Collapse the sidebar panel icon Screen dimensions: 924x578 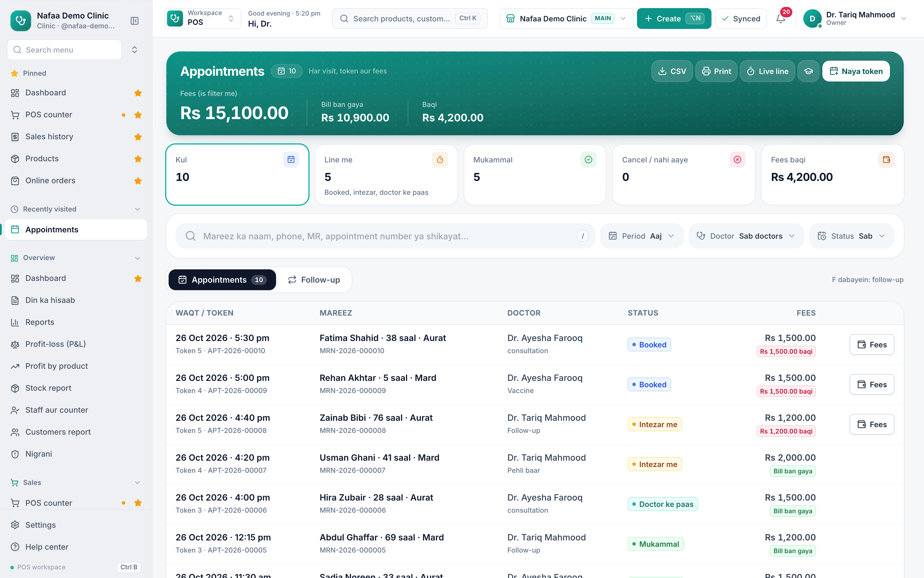[x=134, y=21]
